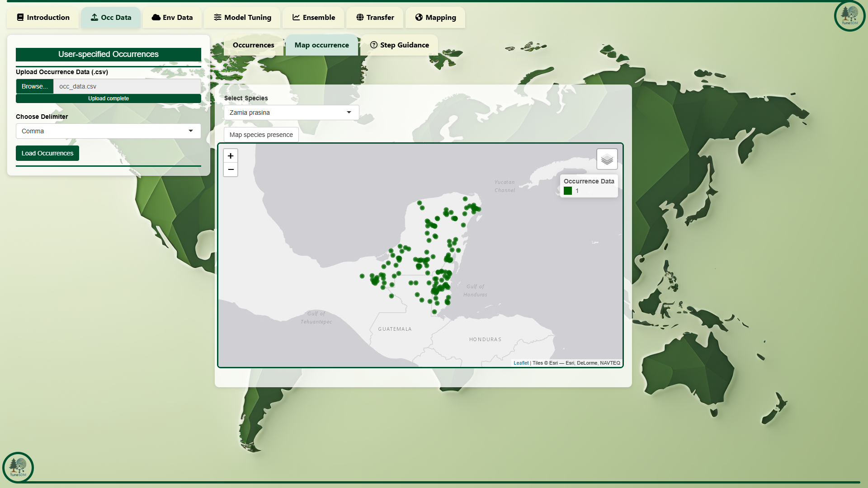Go to the Ensemble tab
The width and height of the screenshot is (868, 488).
[x=313, y=18]
